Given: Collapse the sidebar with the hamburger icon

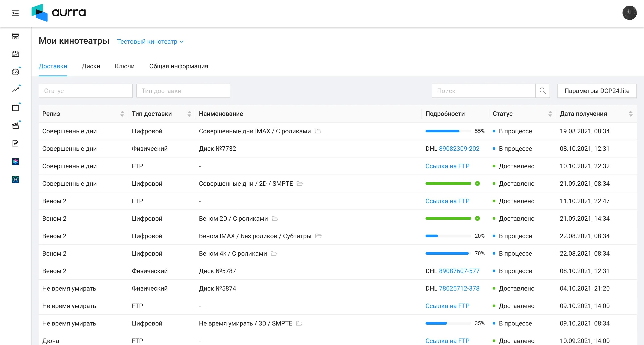Looking at the screenshot, I should click(15, 13).
